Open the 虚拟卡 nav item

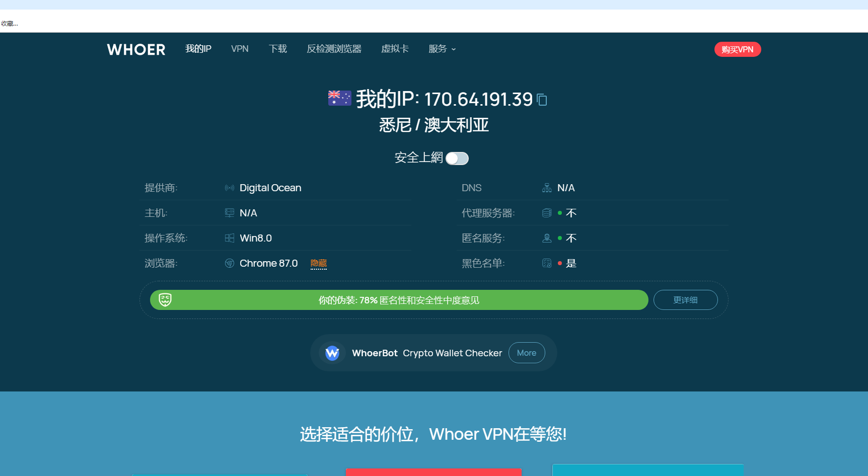pyautogui.click(x=395, y=49)
